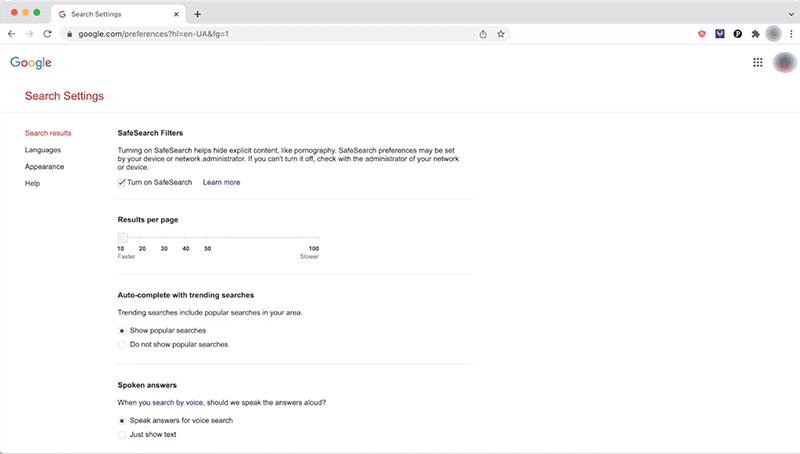Open the black circular extension icon
This screenshot has width=800, height=454.
coord(738,34)
